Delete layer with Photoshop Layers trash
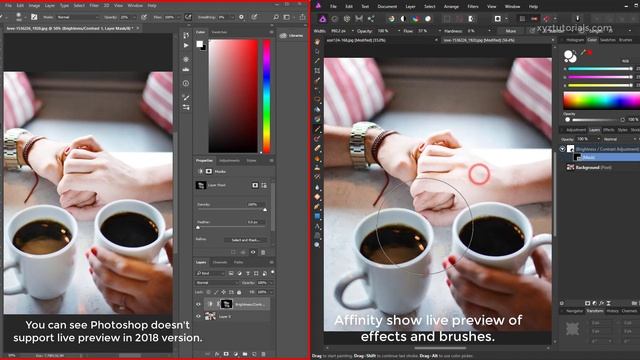 pos(263,354)
